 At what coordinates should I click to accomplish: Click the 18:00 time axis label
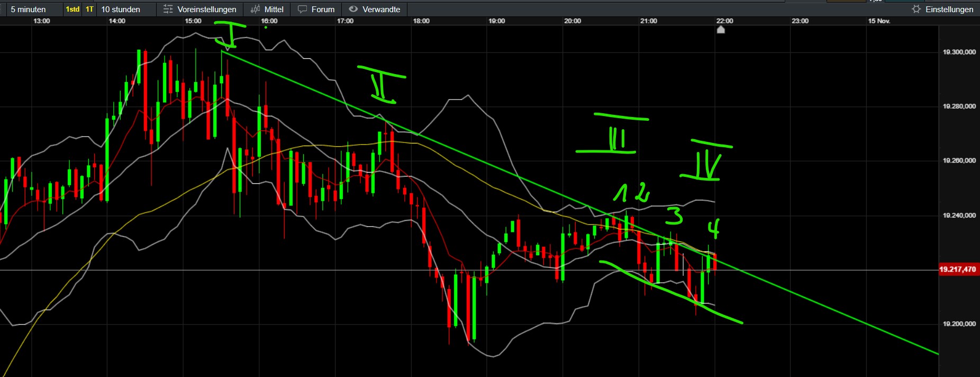click(421, 21)
